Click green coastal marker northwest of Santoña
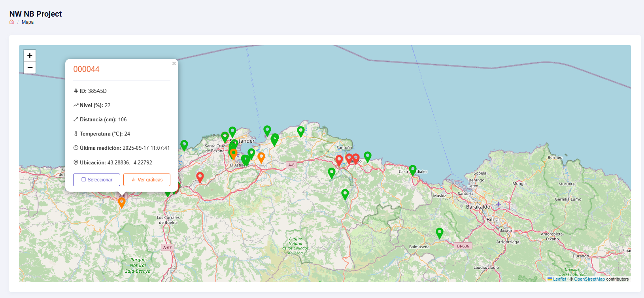Image resolution: width=644 pixels, height=298 pixels. (x=301, y=131)
